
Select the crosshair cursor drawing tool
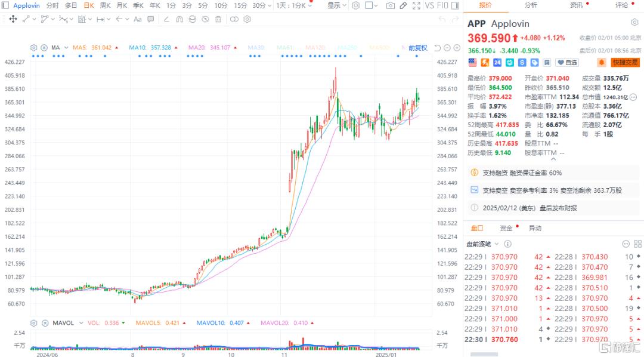[x=13, y=19]
